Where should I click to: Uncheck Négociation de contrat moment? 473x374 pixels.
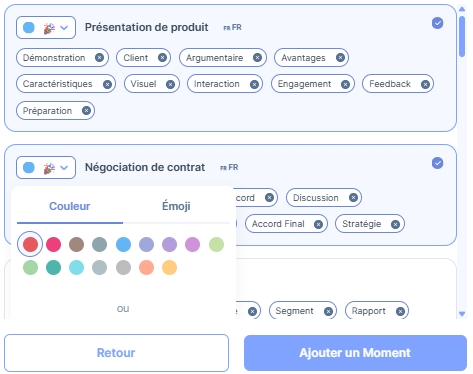(x=437, y=163)
